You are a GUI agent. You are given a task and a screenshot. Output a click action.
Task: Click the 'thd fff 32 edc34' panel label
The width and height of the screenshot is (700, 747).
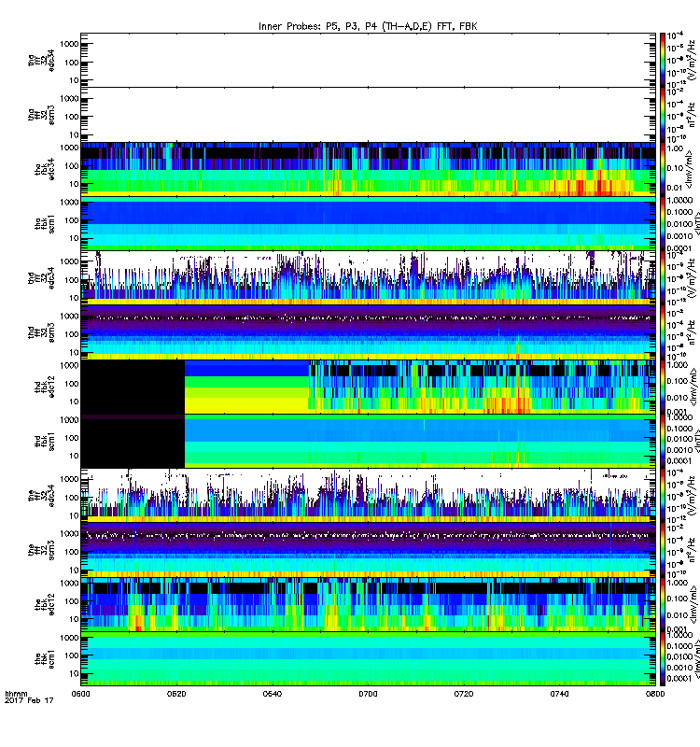(x=41, y=277)
